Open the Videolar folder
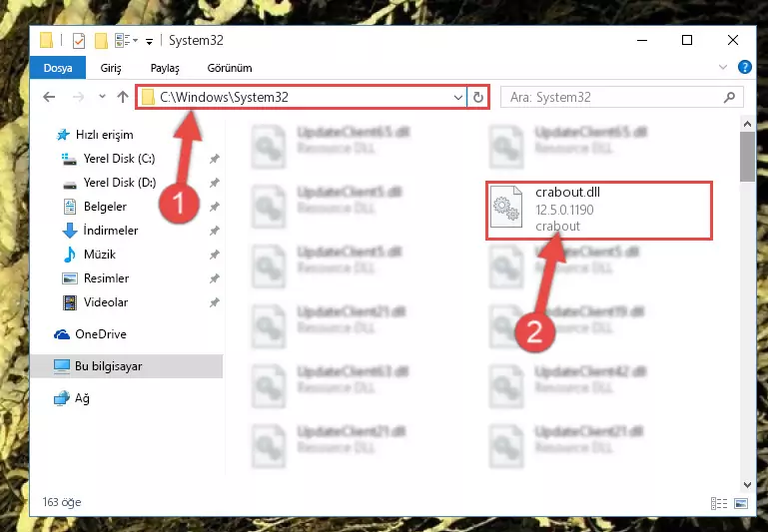This screenshot has height=532, width=768. [105, 302]
